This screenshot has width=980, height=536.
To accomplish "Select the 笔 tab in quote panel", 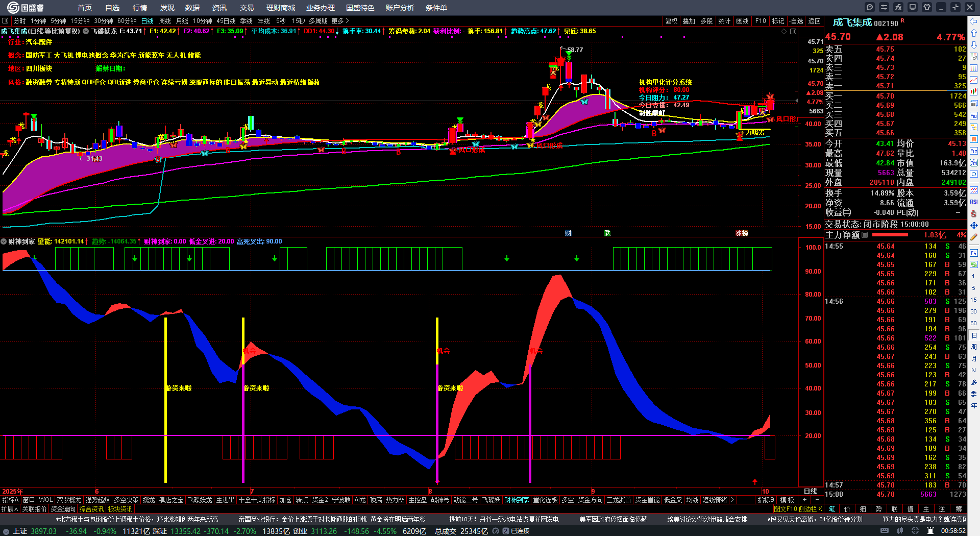I will (x=831, y=509).
